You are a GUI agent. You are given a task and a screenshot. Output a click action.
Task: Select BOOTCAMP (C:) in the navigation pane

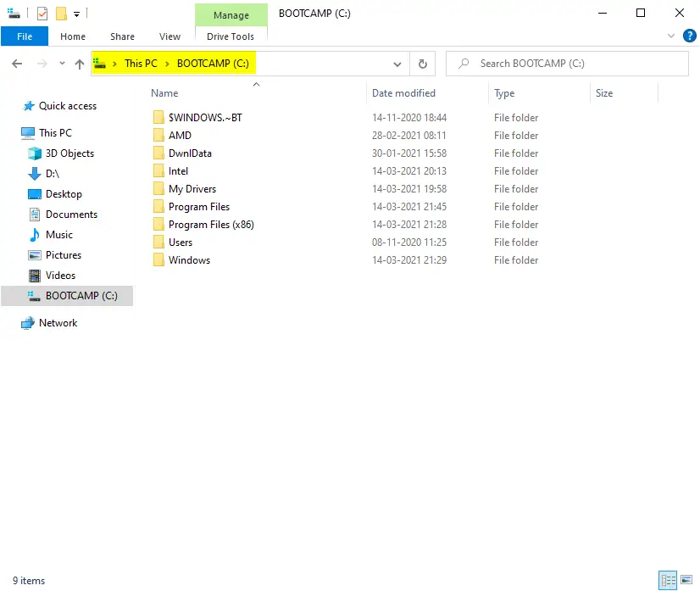click(x=67, y=296)
